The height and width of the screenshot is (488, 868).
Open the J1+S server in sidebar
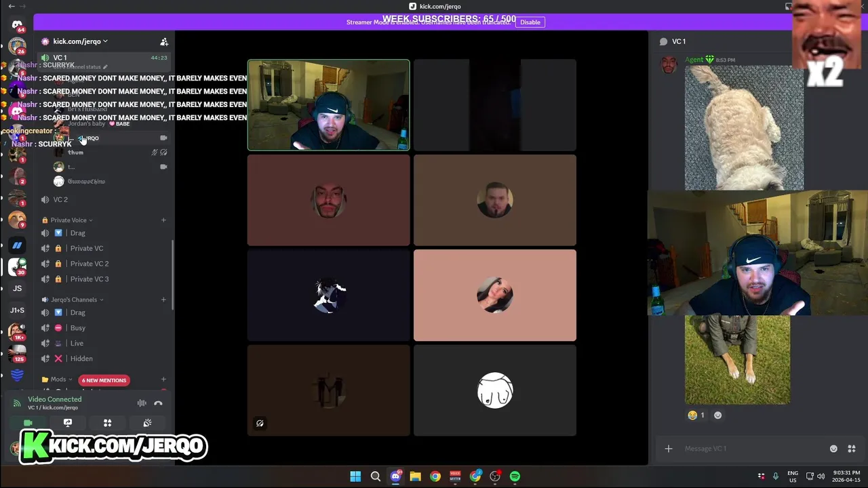tap(17, 310)
